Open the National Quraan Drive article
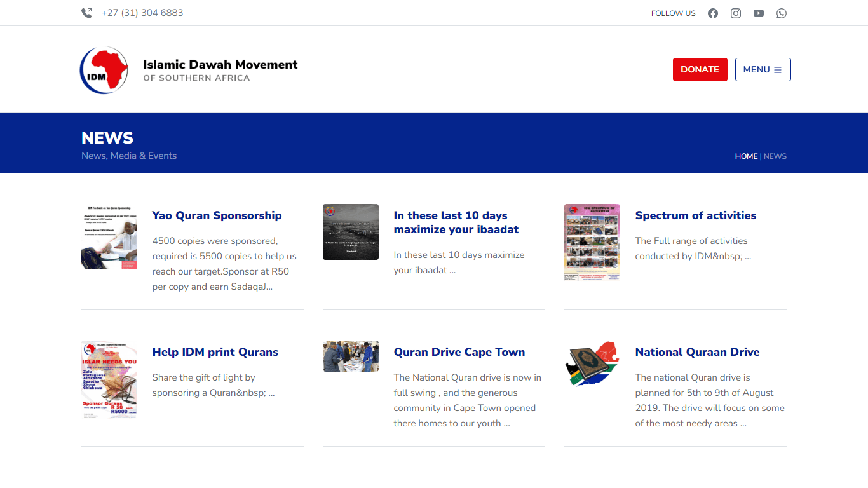Screen dimensions: 868x488 pyautogui.click(x=698, y=352)
